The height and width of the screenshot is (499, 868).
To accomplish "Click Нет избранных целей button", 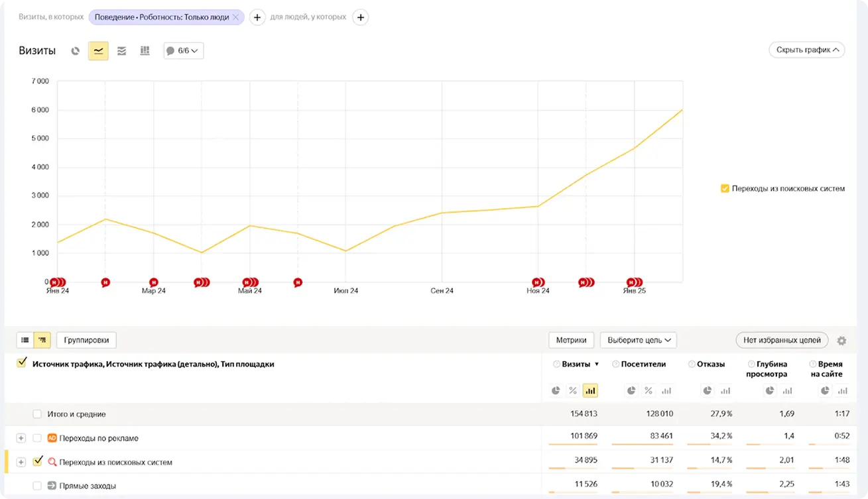I will tap(782, 340).
